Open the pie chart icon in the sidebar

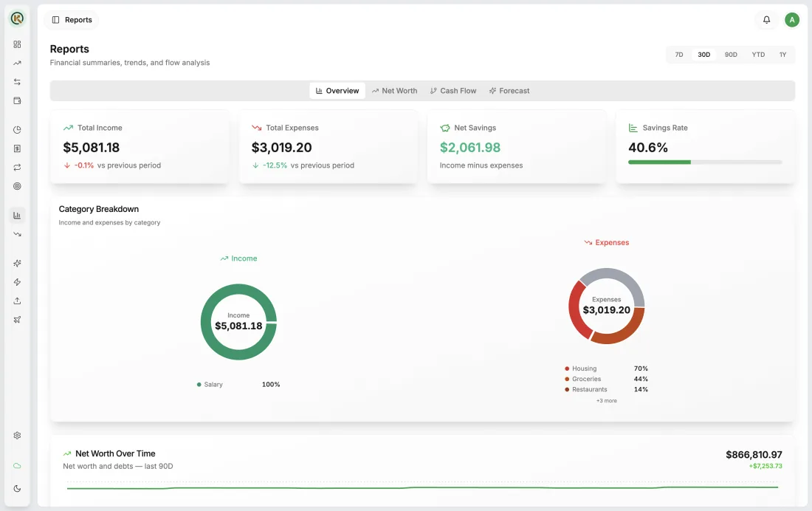tap(17, 129)
